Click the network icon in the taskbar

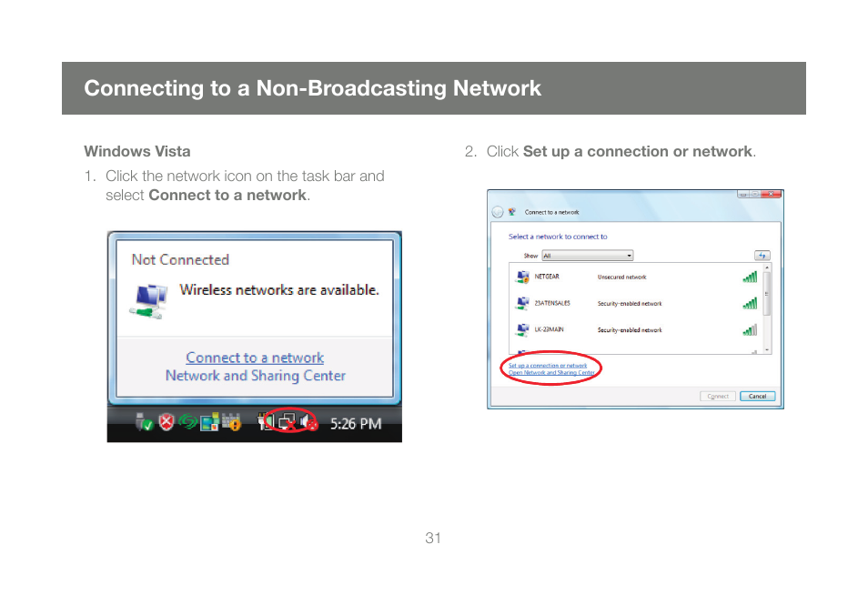point(288,423)
